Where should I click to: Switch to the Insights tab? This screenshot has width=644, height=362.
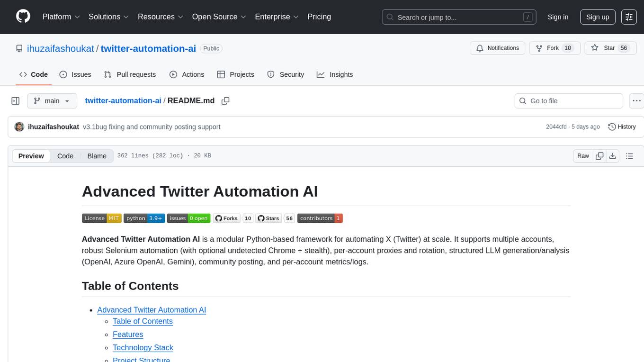point(335,74)
